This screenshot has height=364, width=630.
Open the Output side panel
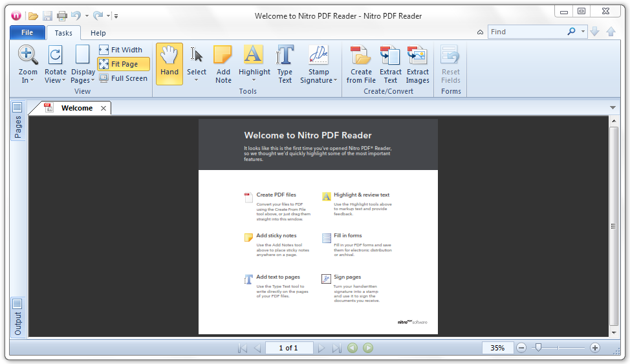[17, 317]
